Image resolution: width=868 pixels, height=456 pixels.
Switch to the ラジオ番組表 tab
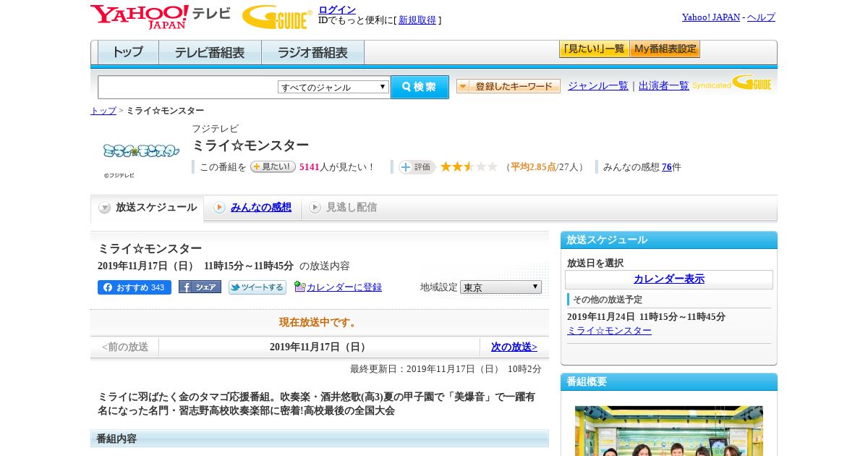[x=312, y=53]
